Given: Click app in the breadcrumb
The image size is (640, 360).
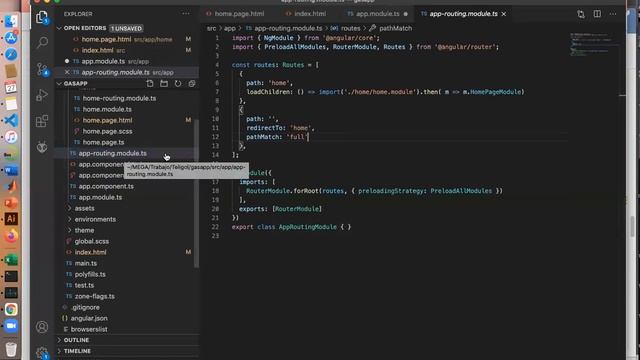Looking at the screenshot, I should [x=230, y=29].
